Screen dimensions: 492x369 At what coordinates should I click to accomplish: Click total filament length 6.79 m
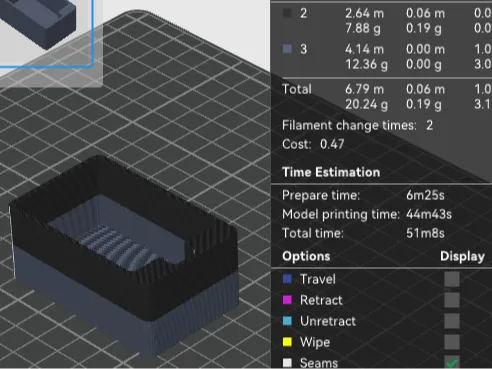364,89
